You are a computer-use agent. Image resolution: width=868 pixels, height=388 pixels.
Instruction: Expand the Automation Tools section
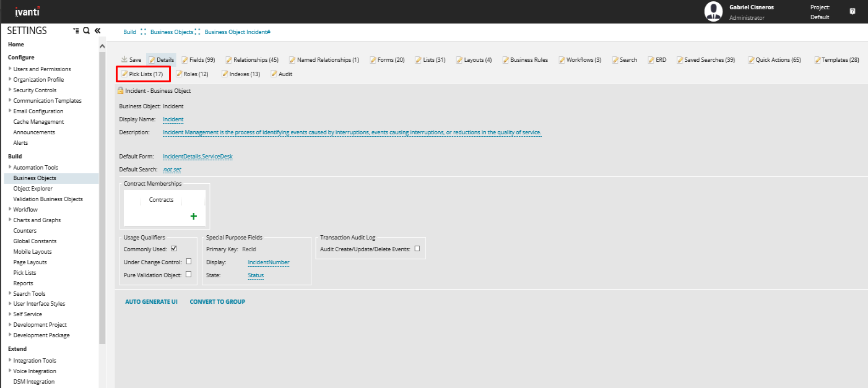(x=10, y=167)
